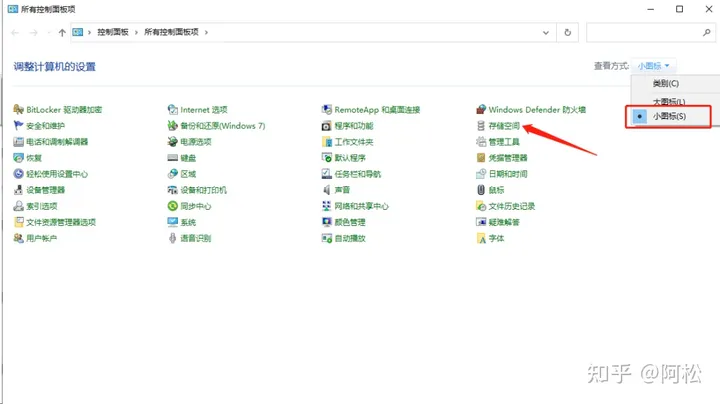The image size is (720, 404).
Task: Open 凭据管理器 item
Action: (508, 158)
